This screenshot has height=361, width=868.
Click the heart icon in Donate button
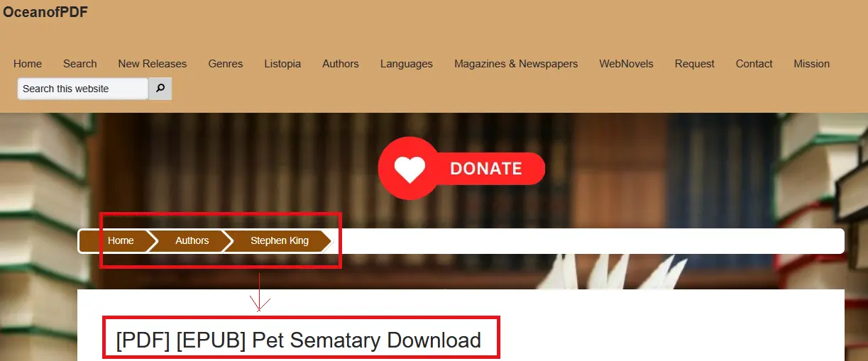410,169
